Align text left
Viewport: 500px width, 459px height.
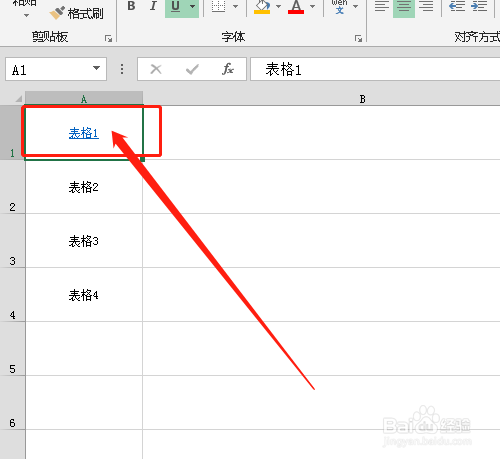(382, 6)
